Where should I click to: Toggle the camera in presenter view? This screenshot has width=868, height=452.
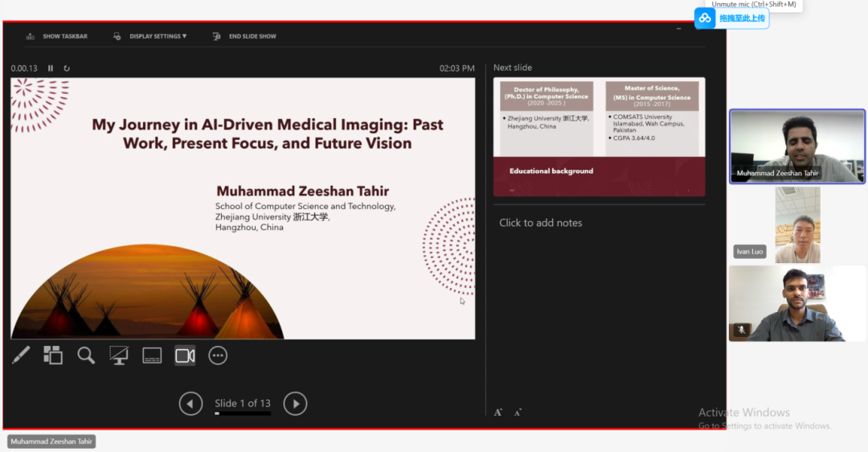[185, 355]
